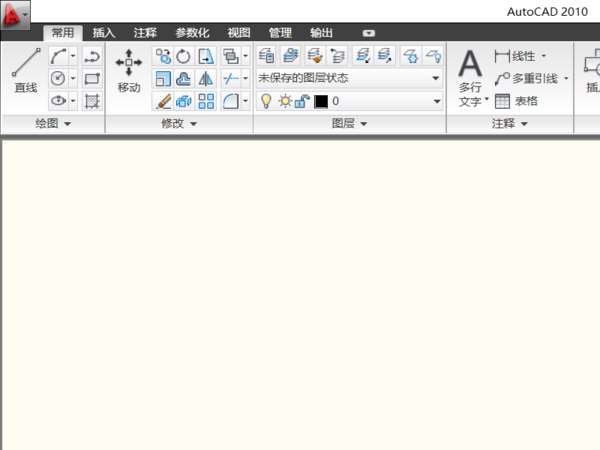Open the 未保存的图层状态 layer state dropdown
600x450 pixels.
(x=349, y=78)
